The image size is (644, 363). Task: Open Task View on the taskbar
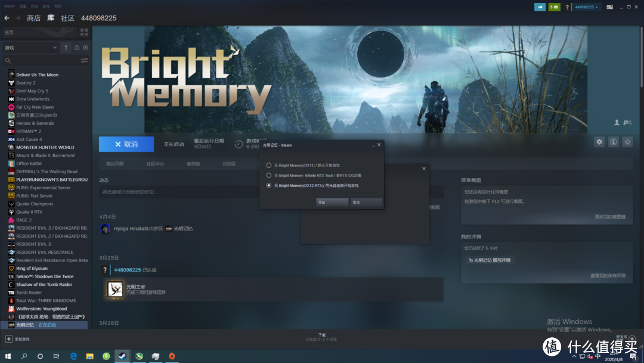[56, 356]
